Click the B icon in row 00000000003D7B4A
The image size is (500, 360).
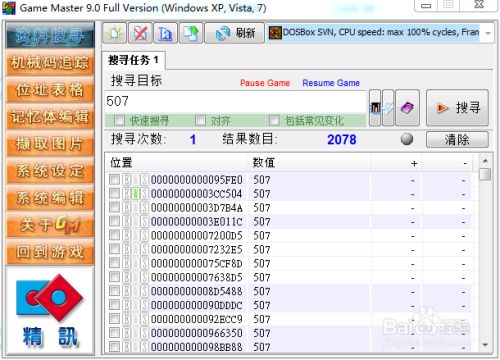[127, 208]
